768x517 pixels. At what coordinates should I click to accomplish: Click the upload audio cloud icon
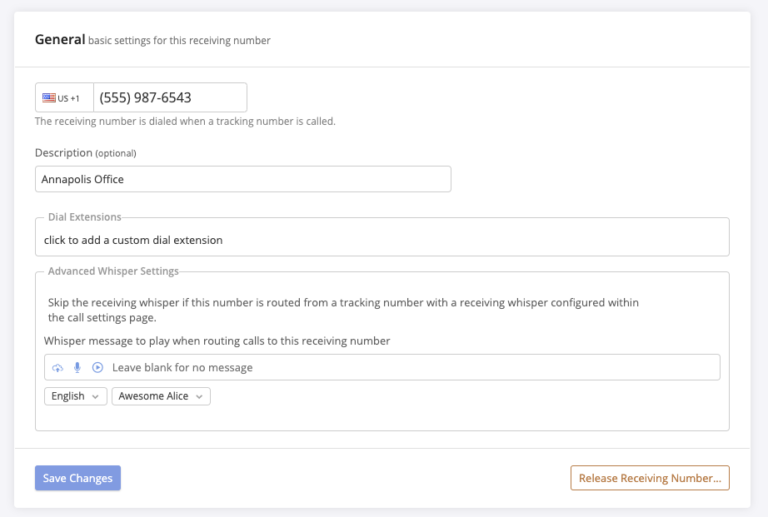coord(57,368)
